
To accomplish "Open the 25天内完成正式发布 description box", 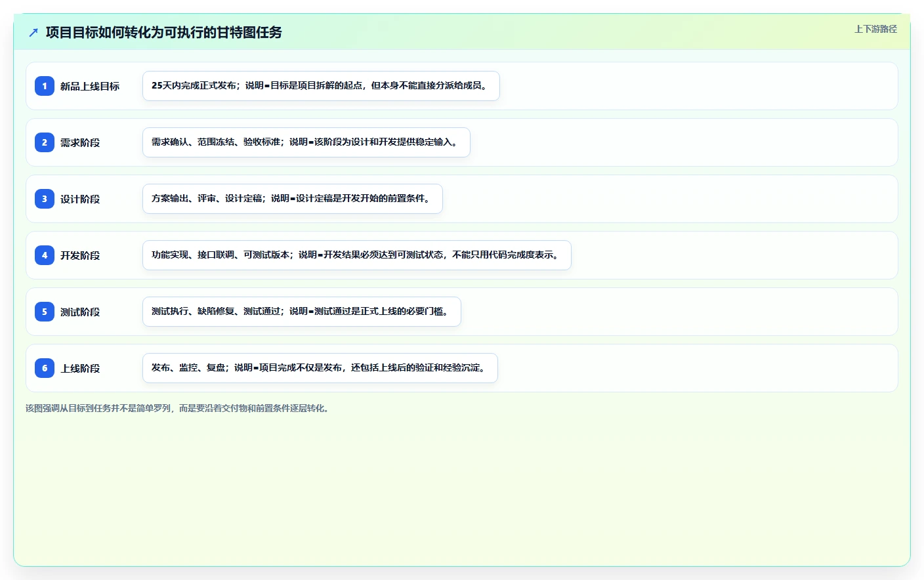I will (x=321, y=86).
